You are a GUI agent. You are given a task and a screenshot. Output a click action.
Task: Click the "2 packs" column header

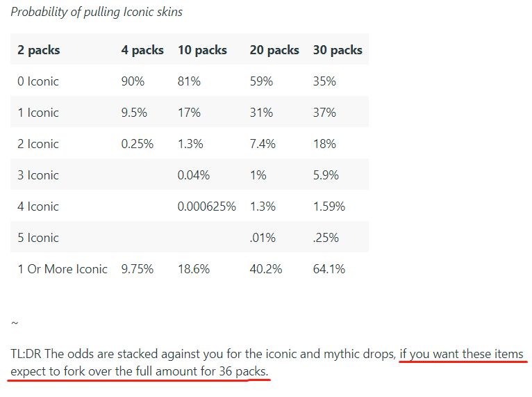pos(39,50)
